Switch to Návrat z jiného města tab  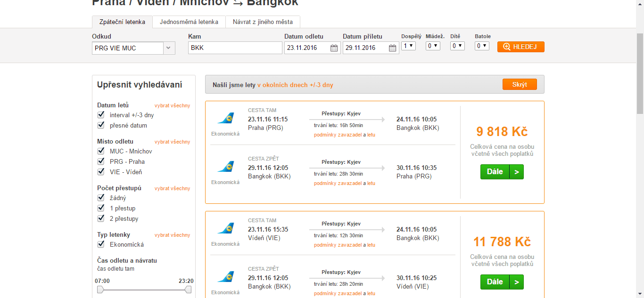(263, 22)
